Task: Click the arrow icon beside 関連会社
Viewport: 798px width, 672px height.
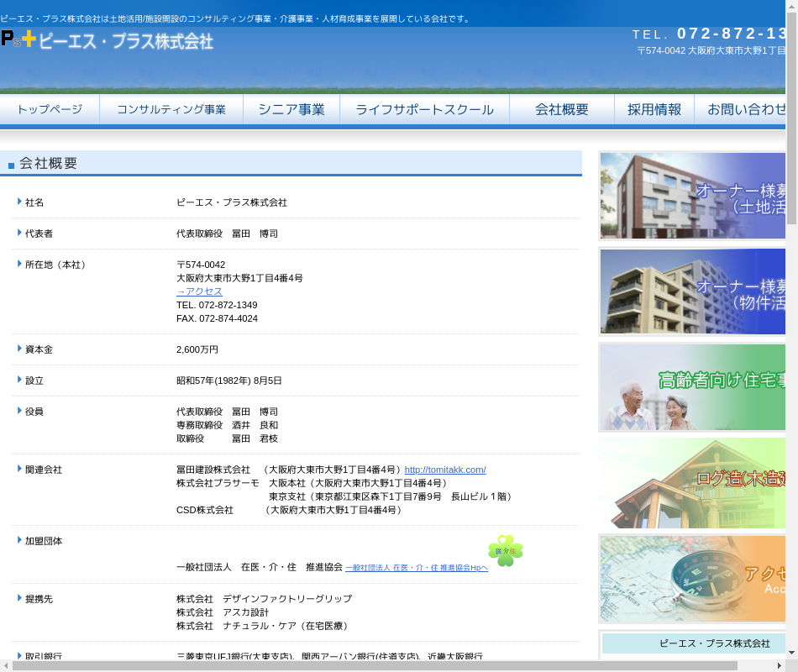Action: pyautogui.click(x=19, y=469)
